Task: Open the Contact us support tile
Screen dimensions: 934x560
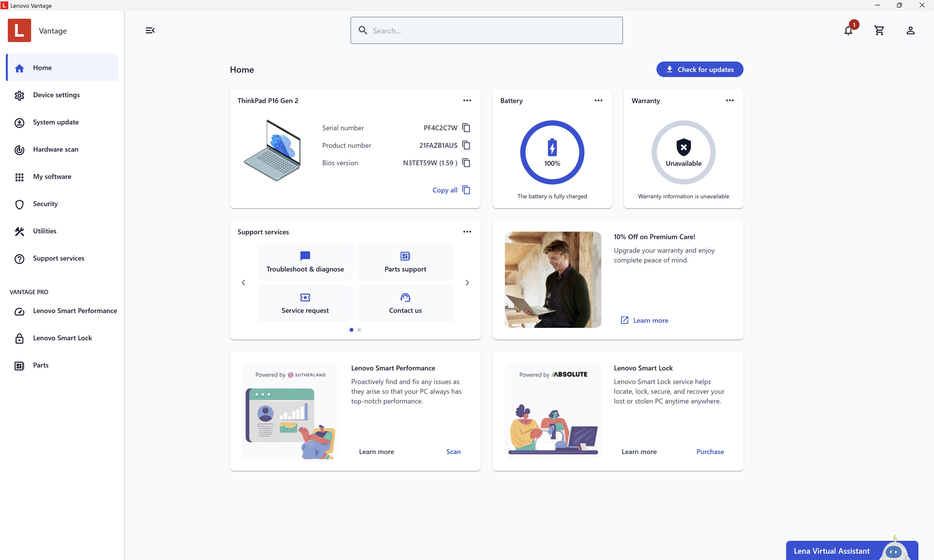Action: (405, 303)
